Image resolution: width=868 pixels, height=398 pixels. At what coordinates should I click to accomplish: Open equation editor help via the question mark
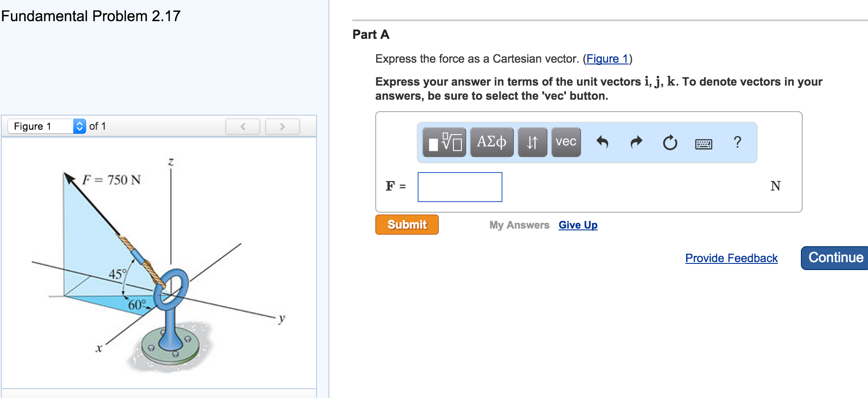click(x=736, y=142)
